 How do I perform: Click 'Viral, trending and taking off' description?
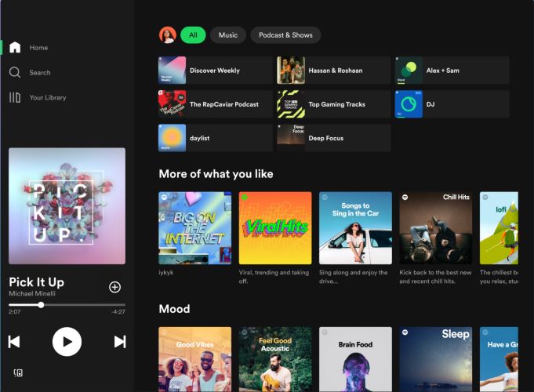click(x=274, y=277)
